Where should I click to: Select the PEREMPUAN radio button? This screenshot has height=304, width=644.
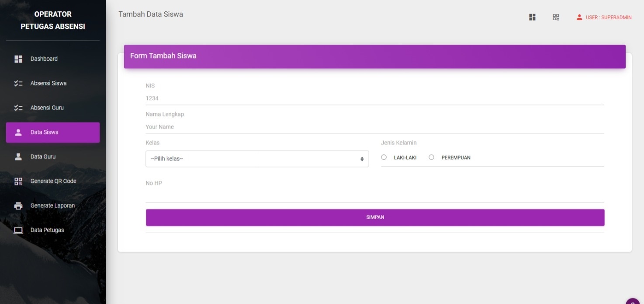pyautogui.click(x=432, y=157)
